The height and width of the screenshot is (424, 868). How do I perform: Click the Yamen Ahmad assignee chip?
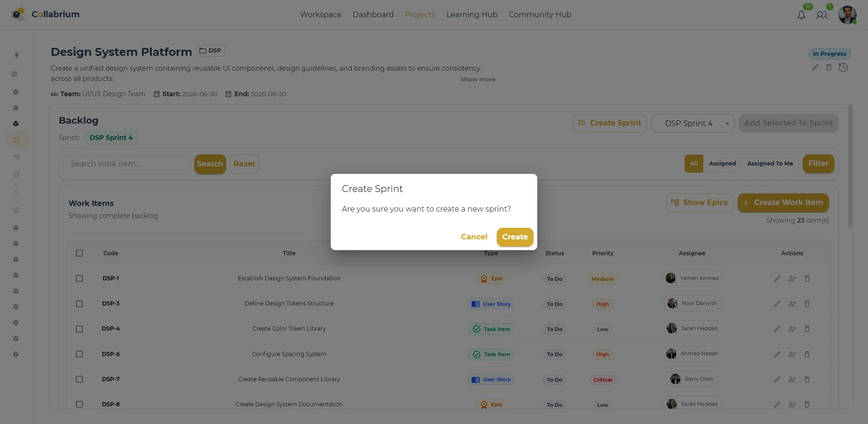[692, 278]
